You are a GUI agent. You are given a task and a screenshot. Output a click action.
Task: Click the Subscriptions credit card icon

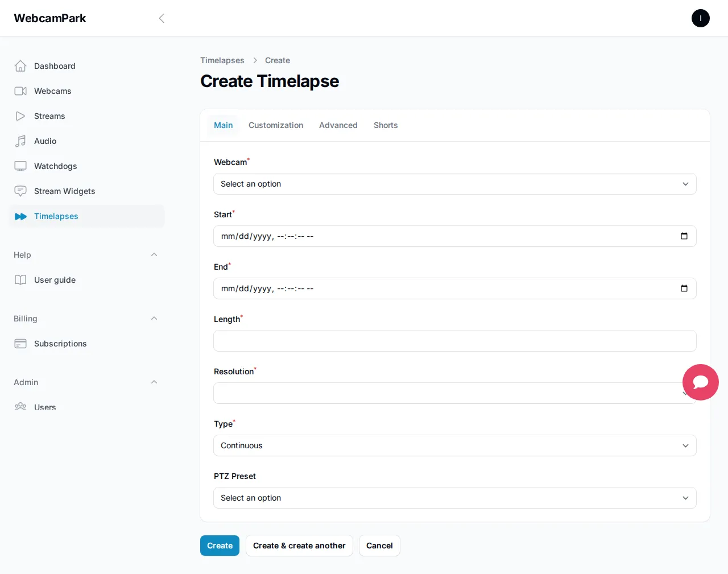[20, 344]
